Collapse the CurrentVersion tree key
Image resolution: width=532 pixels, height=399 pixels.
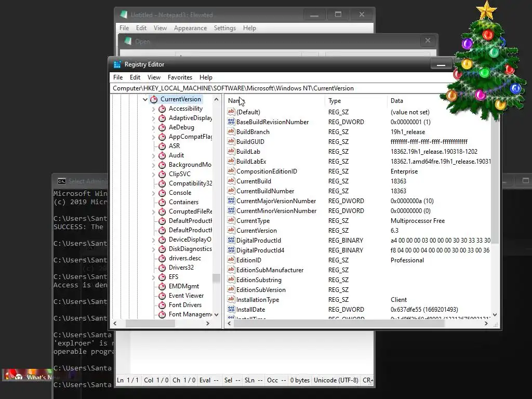tap(145, 99)
